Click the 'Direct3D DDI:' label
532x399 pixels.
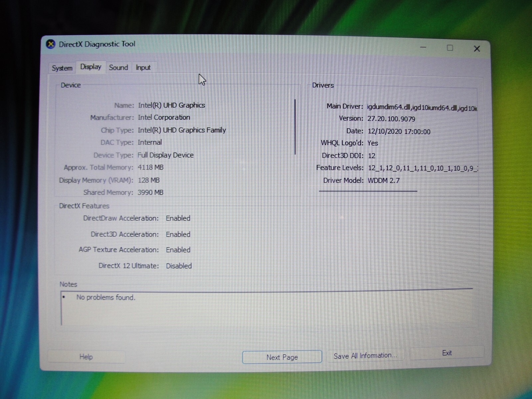pos(343,155)
